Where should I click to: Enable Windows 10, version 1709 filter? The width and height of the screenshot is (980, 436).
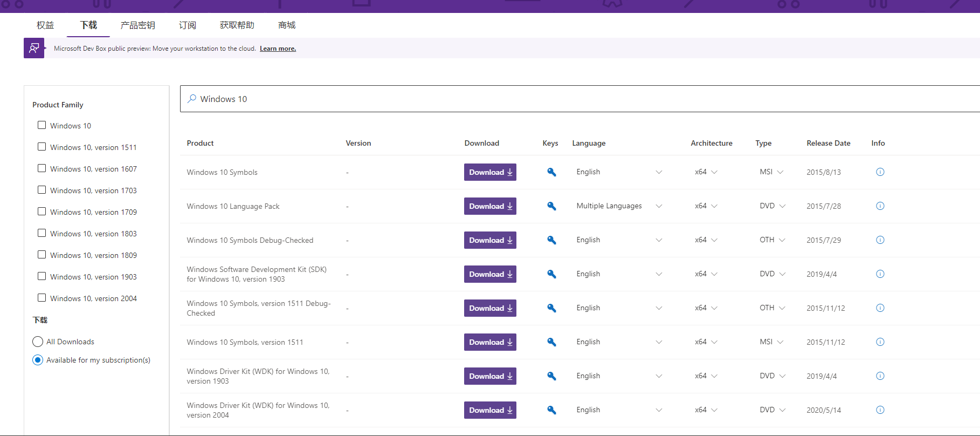(x=42, y=212)
